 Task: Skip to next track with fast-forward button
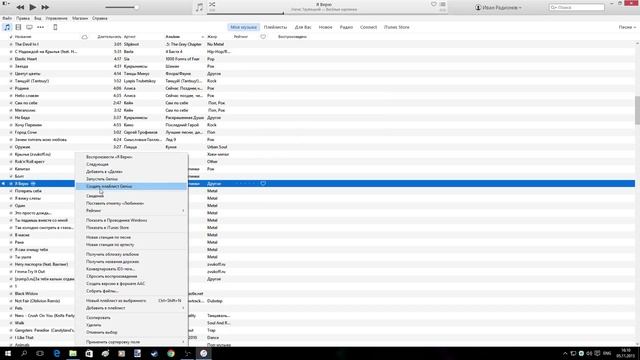[45, 7]
